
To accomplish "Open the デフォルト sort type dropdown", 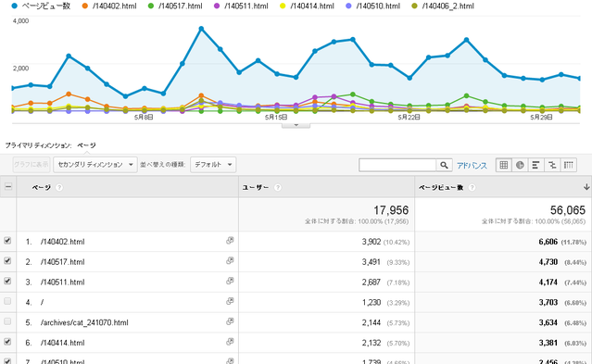I will coord(213,165).
